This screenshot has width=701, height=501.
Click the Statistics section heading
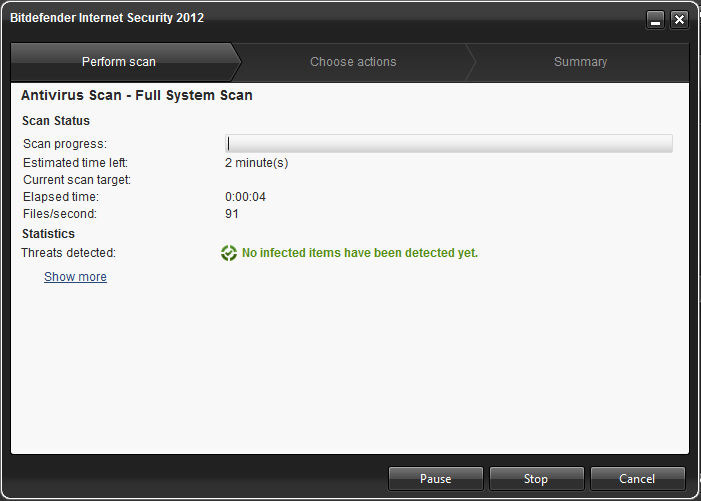(48, 234)
